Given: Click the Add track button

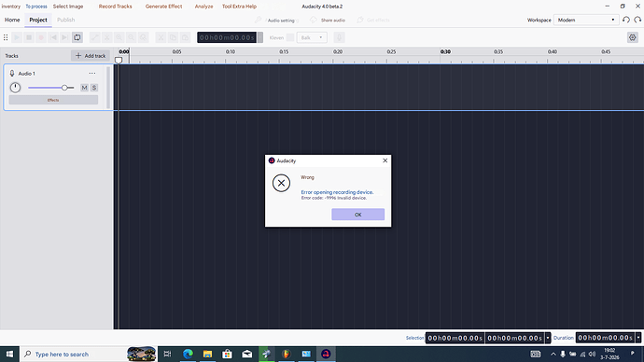Looking at the screenshot, I should tap(91, 55).
